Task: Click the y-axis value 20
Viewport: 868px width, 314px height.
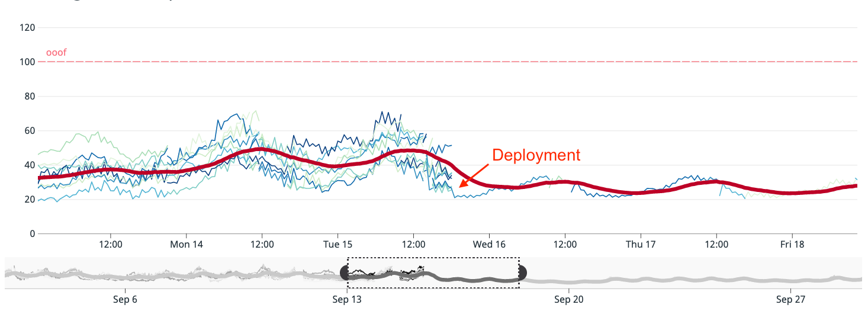Action: tap(30, 199)
